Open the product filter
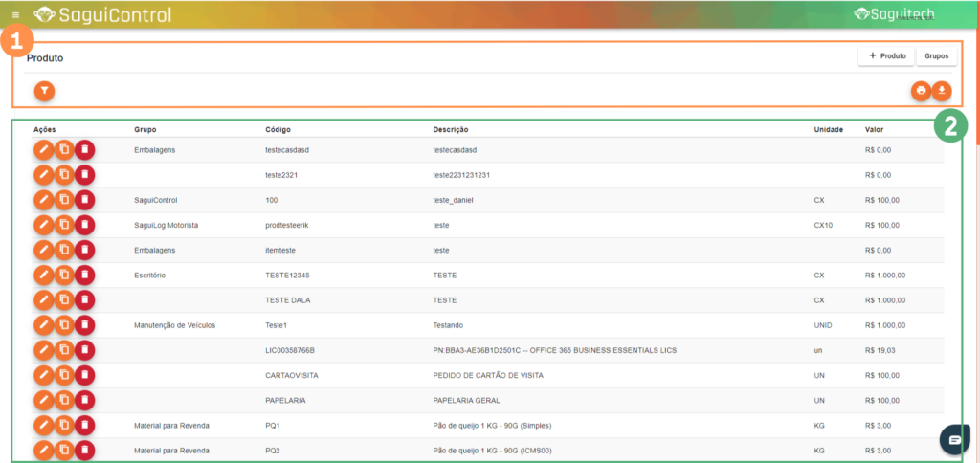 (44, 91)
